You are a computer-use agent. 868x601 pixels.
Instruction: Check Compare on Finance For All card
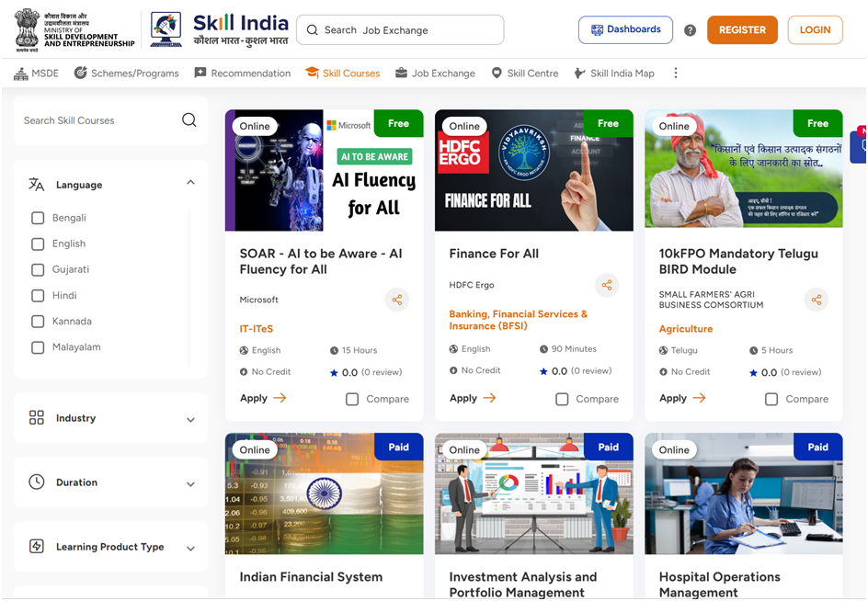click(x=562, y=399)
